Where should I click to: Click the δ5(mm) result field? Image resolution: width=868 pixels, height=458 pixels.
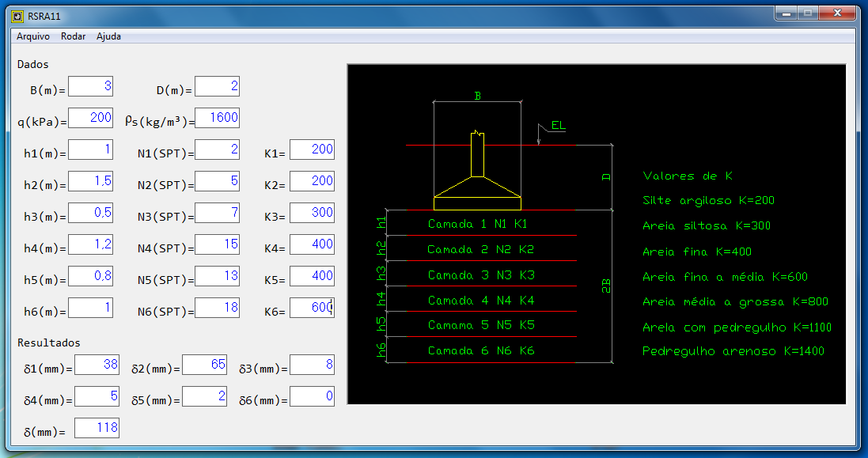[204, 396]
